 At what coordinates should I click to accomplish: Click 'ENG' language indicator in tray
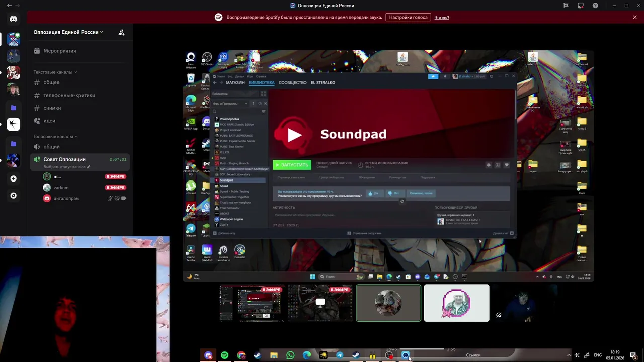[598, 355]
